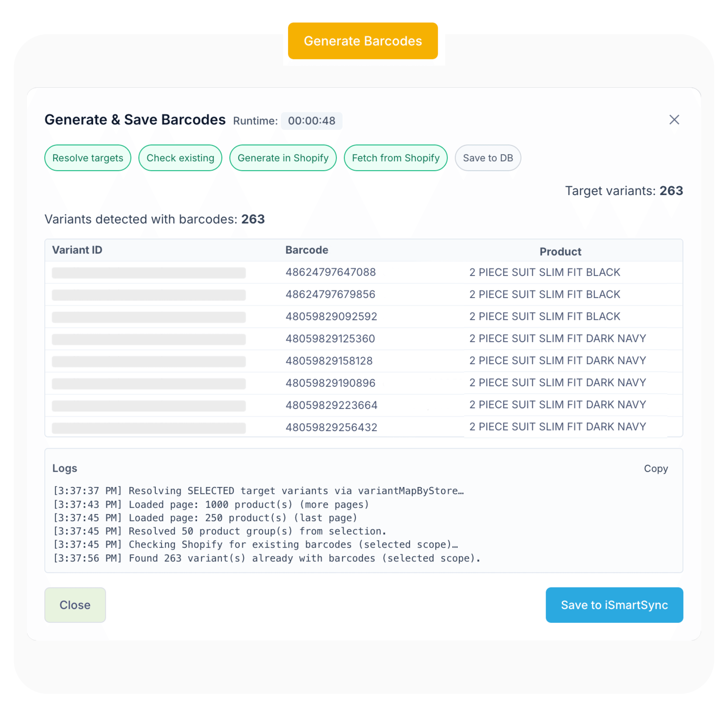Select the 2 PIECE SUIT SLIM FIT DARK NAVY row

(x=557, y=338)
